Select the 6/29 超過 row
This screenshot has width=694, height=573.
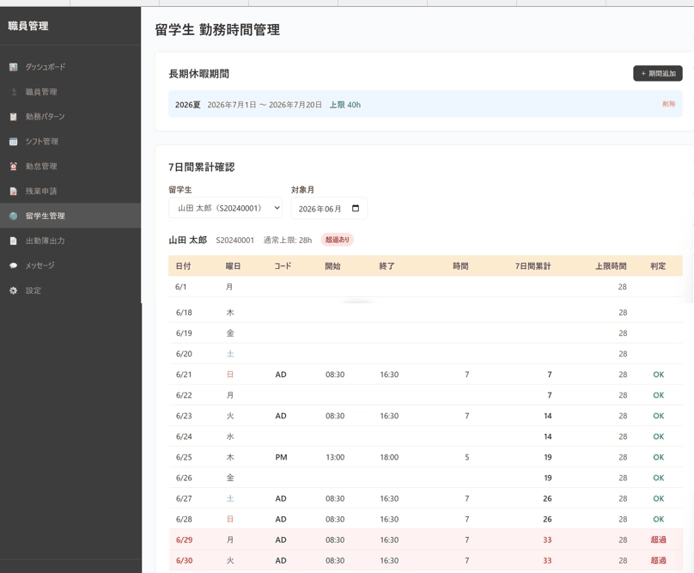tap(425, 540)
